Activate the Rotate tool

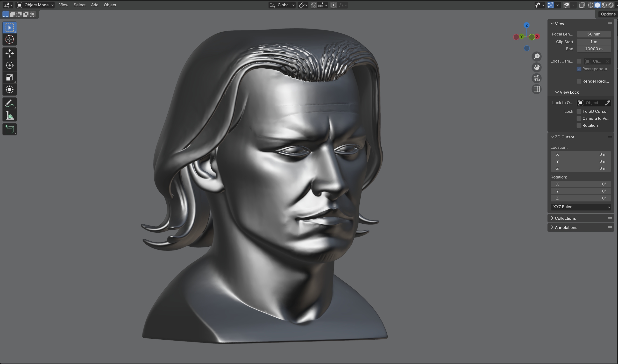10,65
